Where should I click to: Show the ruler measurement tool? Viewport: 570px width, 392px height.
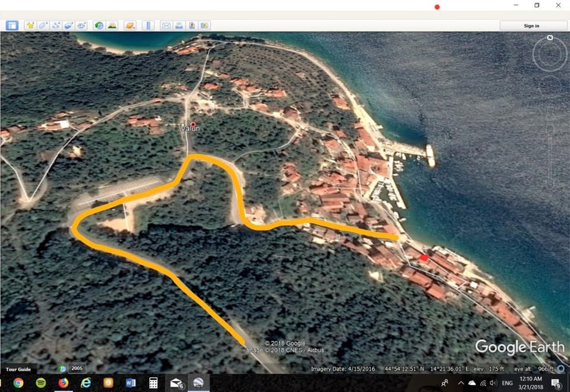tap(148, 26)
